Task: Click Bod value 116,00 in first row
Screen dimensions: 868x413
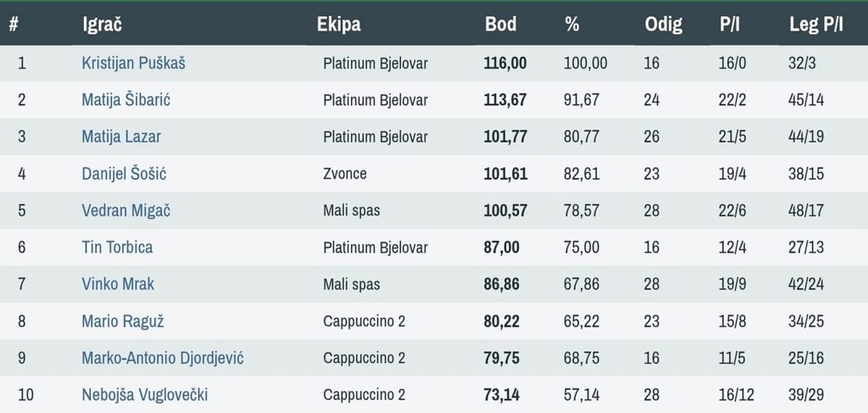Action: pyautogui.click(x=505, y=63)
